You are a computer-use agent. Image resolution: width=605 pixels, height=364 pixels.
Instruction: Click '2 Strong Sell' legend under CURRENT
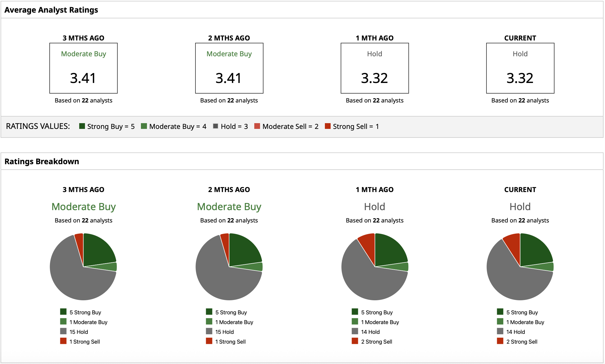point(522,342)
